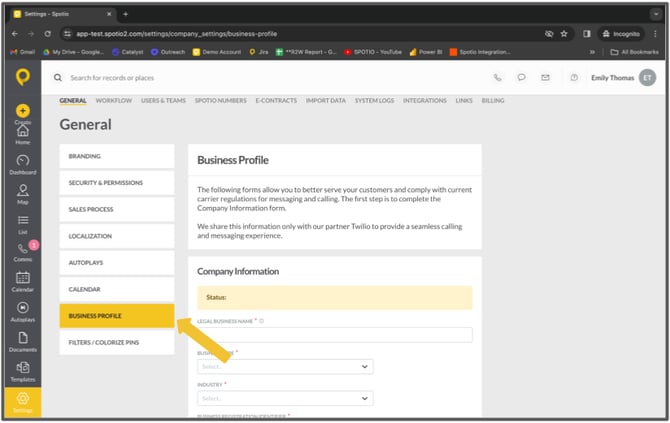Open the Import Data tab
Image resolution: width=670 pixels, height=423 pixels.
[x=326, y=100]
